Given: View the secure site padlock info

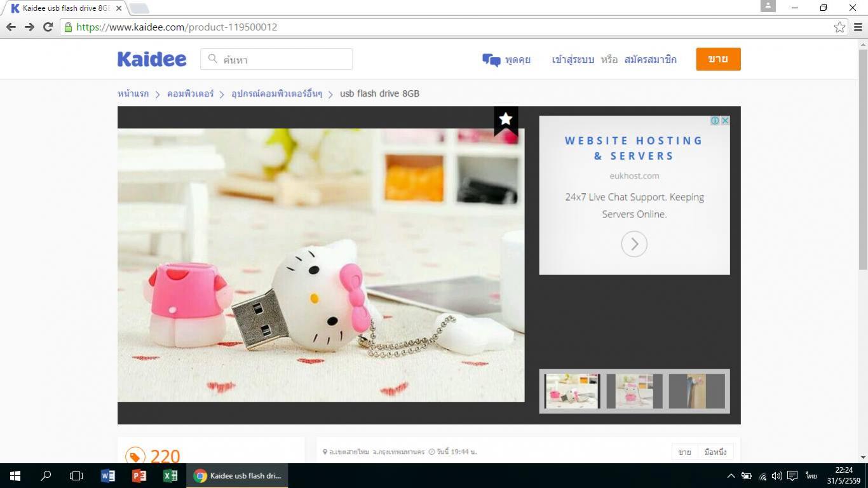Looking at the screenshot, I should [68, 27].
